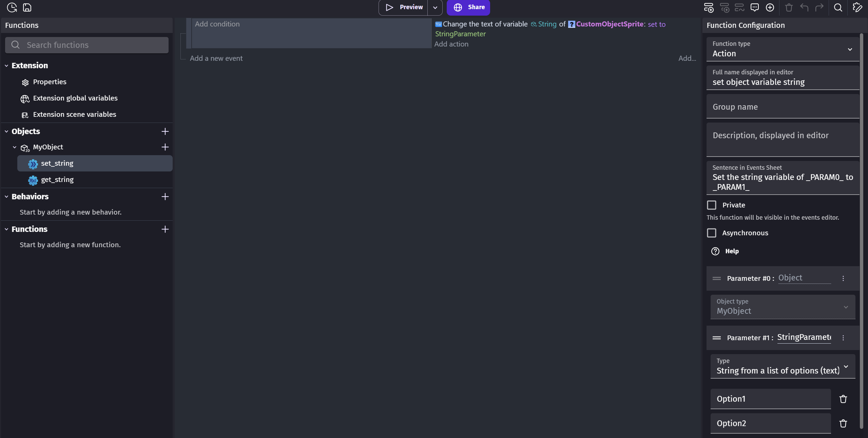
Task: Check the Asynchronous option
Action: [x=712, y=233]
